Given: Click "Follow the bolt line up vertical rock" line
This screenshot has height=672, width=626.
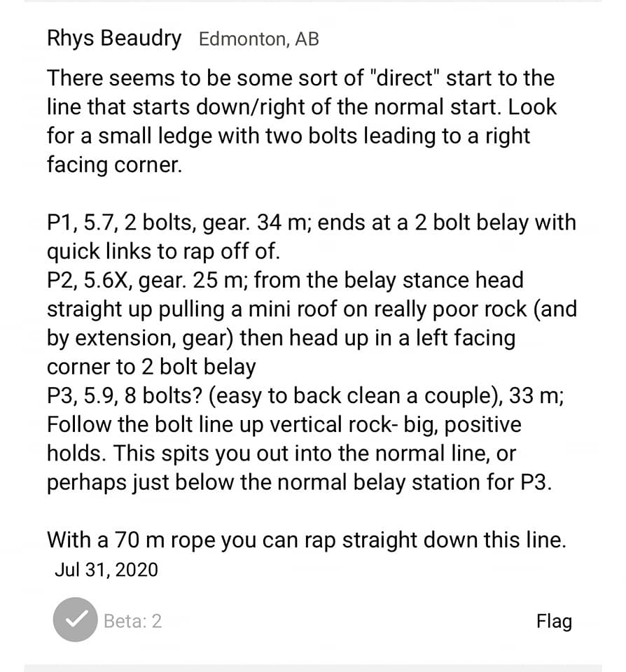Looking at the screenshot, I should (x=219, y=425).
